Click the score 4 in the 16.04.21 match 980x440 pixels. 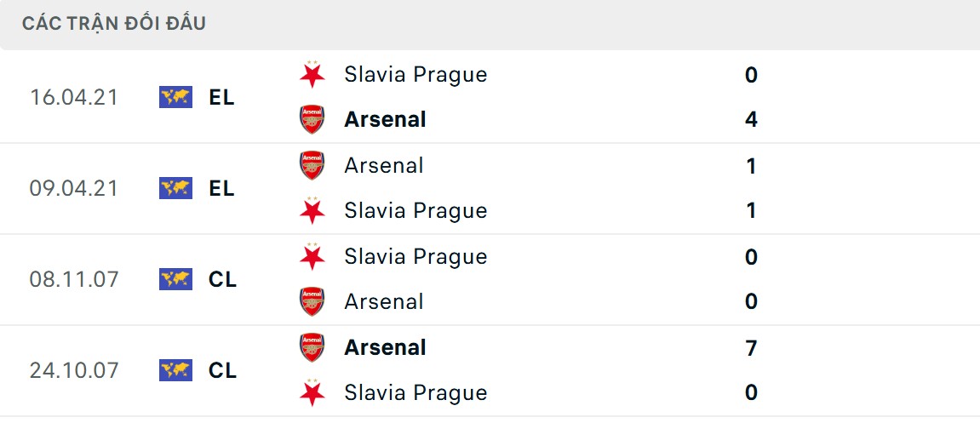[x=751, y=120]
